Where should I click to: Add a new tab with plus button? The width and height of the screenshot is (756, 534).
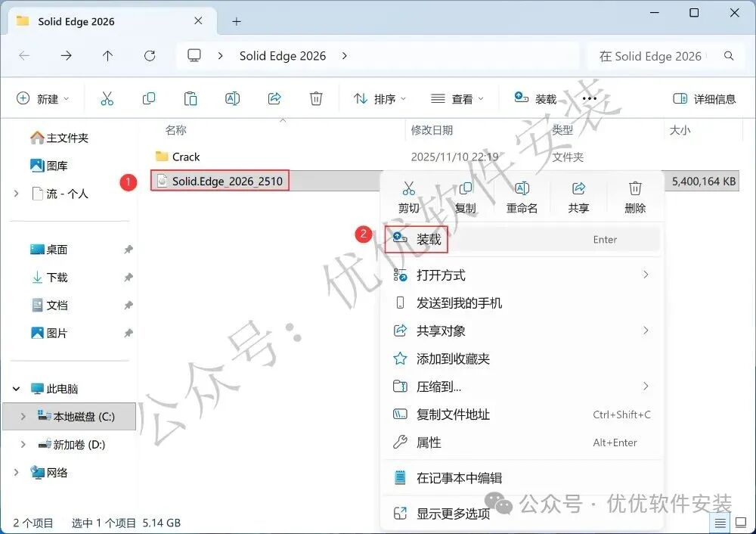pyautogui.click(x=236, y=21)
